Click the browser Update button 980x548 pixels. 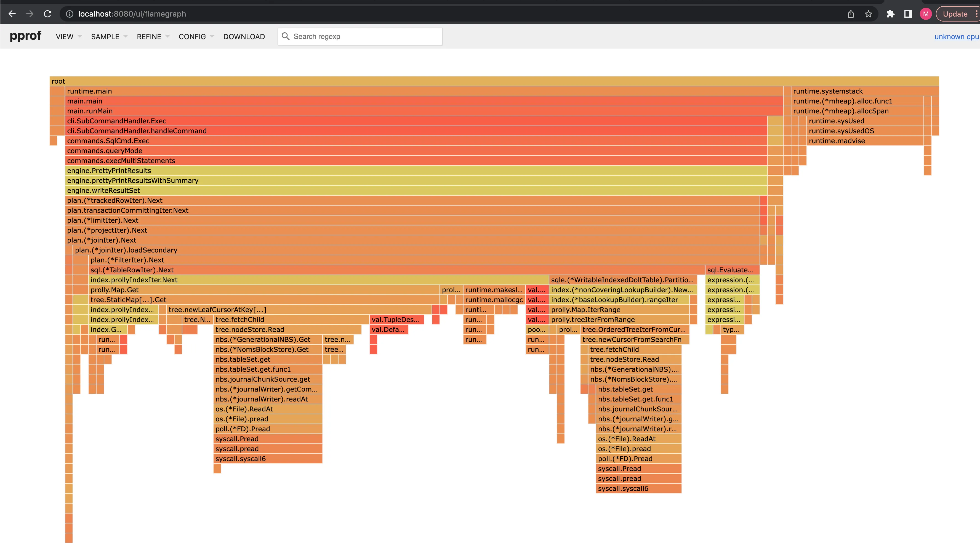coord(955,14)
